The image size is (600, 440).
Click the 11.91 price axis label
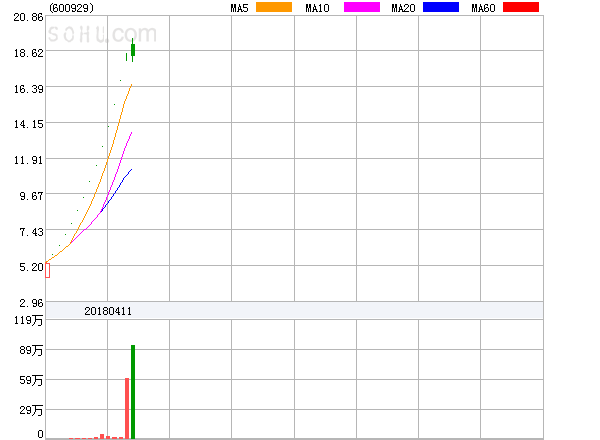point(28,160)
